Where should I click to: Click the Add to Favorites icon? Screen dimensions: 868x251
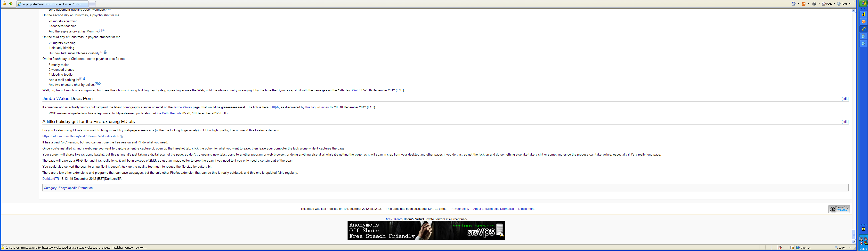pyautogui.click(x=11, y=4)
